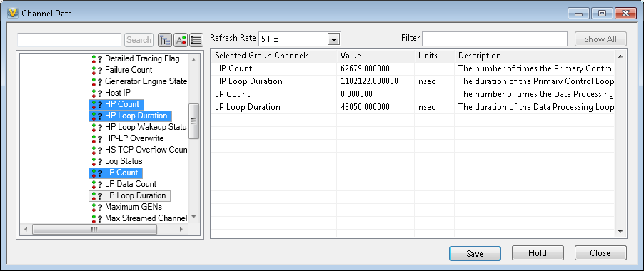Image resolution: width=644 pixels, height=271 pixels.
Task: Click table scrollbar down arrow
Action: pyautogui.click(x=620, y=232)
